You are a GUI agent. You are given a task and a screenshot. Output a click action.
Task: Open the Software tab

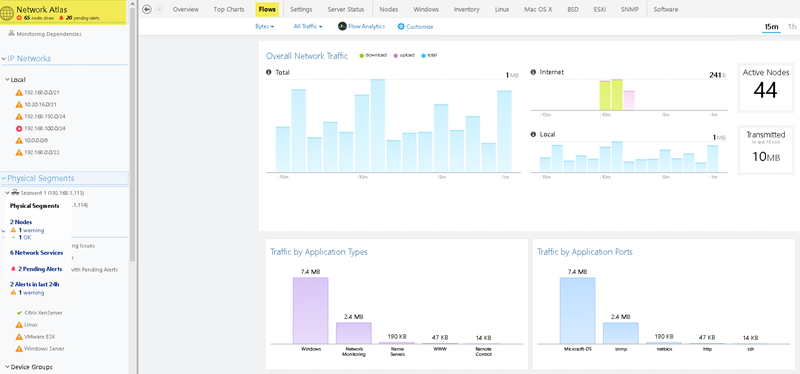pyautogui.click(x=666, y=9)
